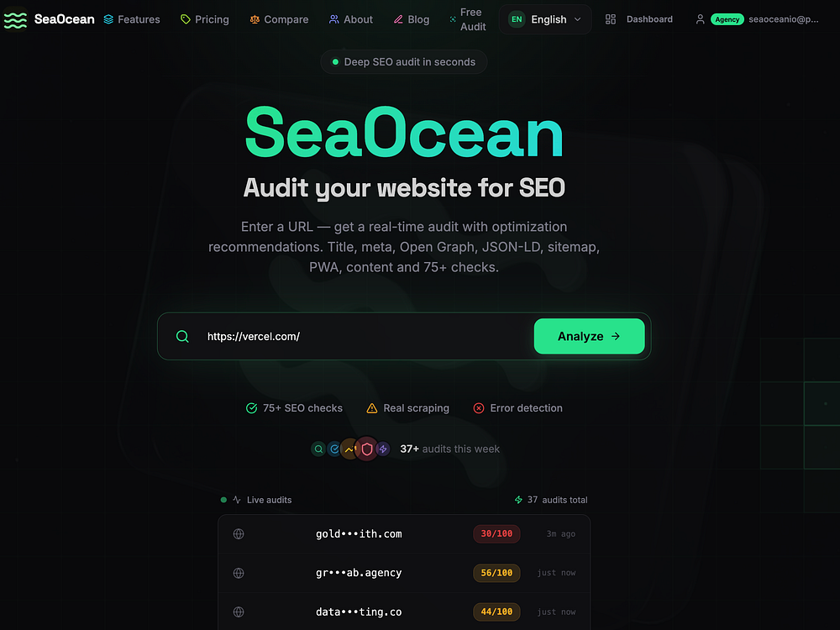Focus the website URL input field
This screenshot has width=840, height=630.
point(366,337)
